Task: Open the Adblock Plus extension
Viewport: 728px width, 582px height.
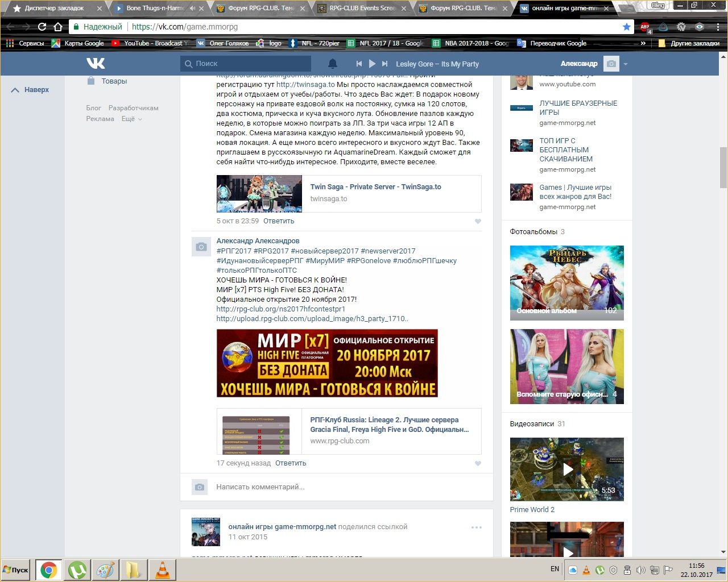Action: (x=645, y=27)
